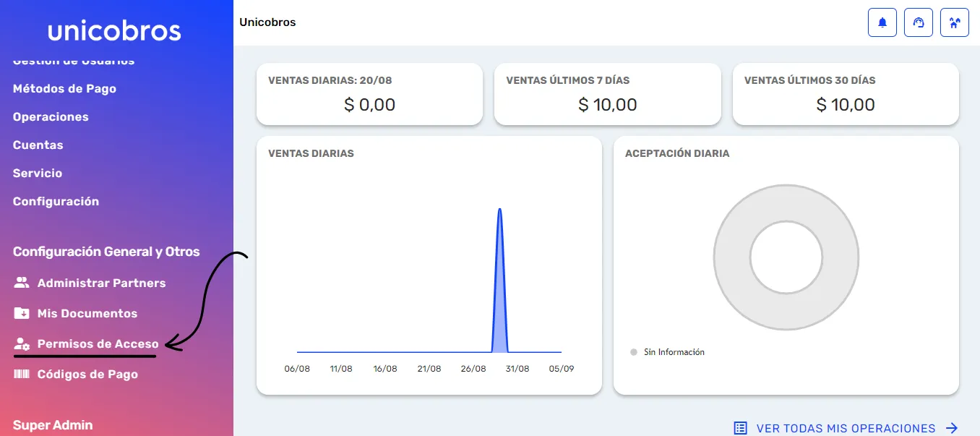This screenshot has width=980, height=436.
Task: Click the Ventas Diarias chart title
Action: point(311,153)
